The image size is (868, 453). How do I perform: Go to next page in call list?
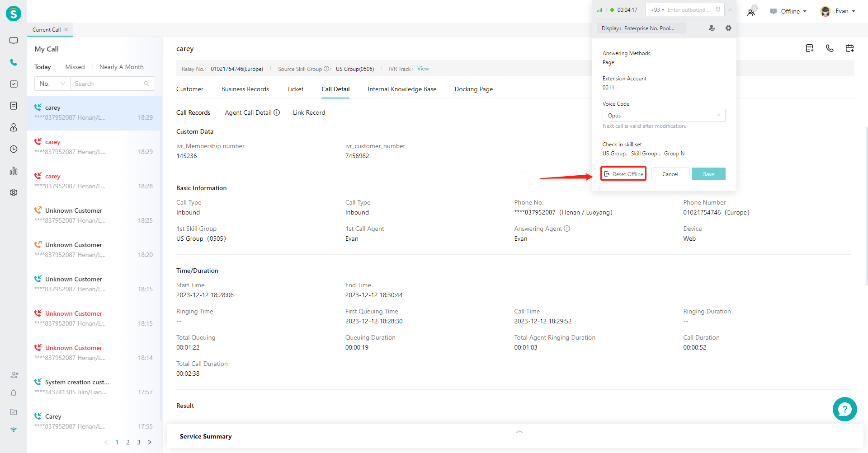pyautogui.click(x=150, y=442)
